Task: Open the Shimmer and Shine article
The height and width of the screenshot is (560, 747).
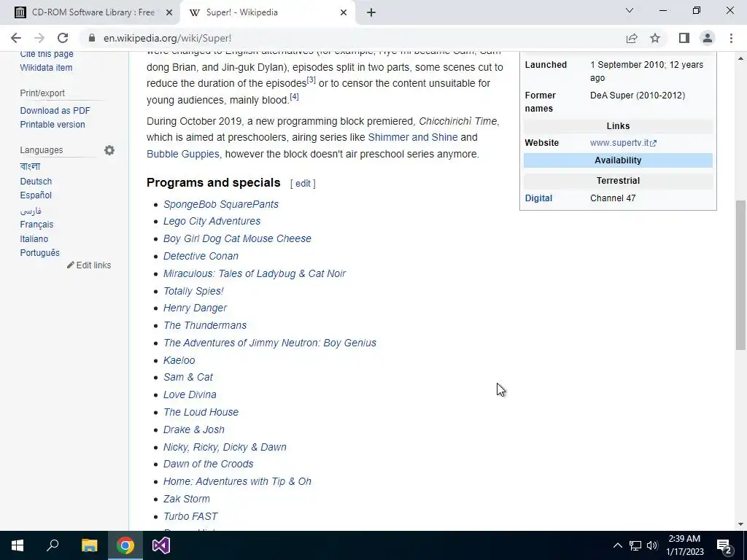Action: point(413,137)
